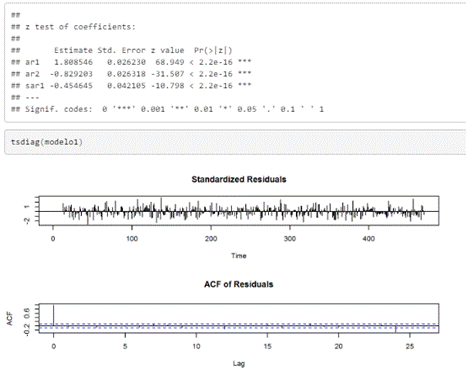Click the lag 24 negative spike in ACF
The width and height of the screenshot is (466, 378).
click(395, 329)
